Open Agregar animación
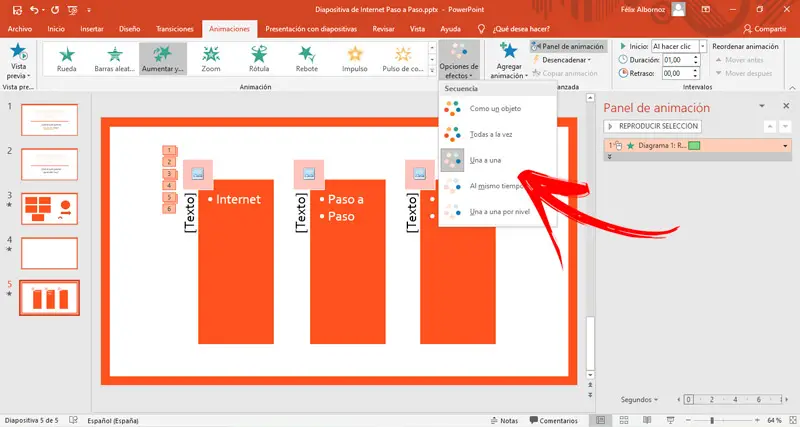Viewport: 800px width, 427px height. coord(509,60)
